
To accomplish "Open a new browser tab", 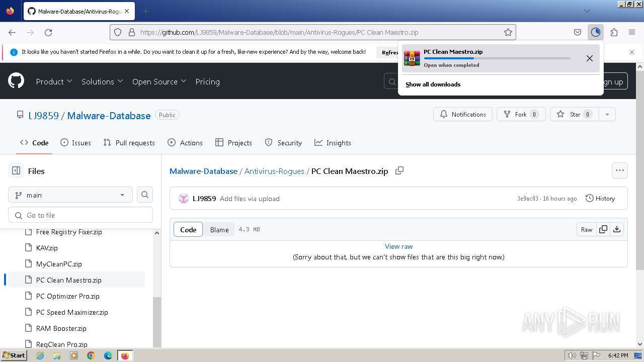I will 146,11.
